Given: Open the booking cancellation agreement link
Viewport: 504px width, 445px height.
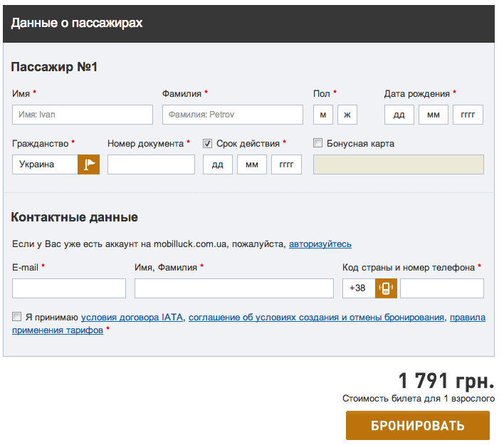Looking at the screenshot, I should (x=316, y=318).
